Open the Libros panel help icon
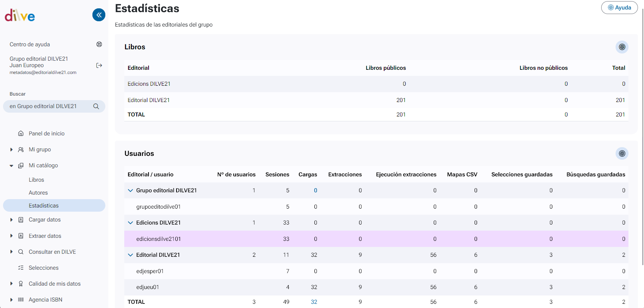 (x=622, y=47)
